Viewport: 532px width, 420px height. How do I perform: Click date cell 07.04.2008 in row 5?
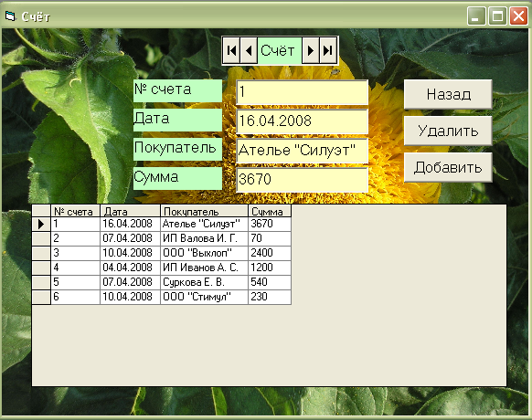coord(130,282)
